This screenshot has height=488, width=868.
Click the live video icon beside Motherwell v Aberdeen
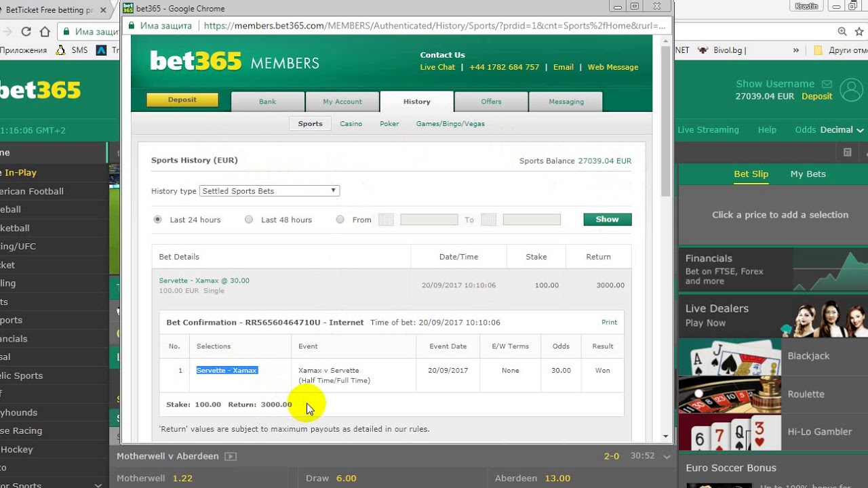coord(231,457)
